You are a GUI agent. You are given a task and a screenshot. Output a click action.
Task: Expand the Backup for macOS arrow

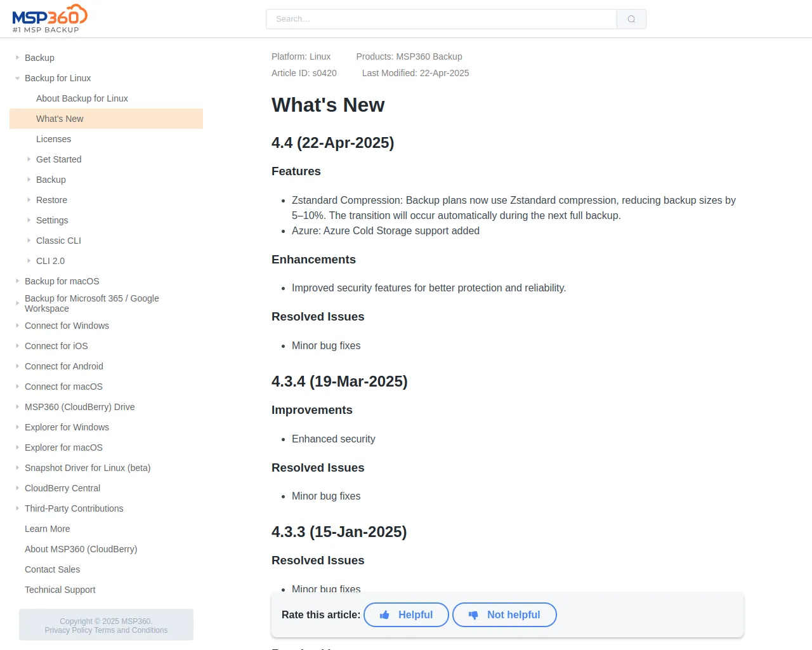17,281
